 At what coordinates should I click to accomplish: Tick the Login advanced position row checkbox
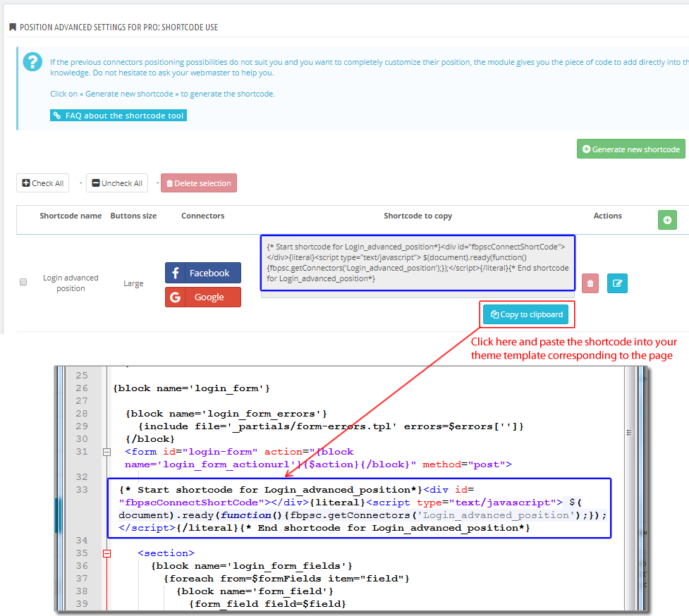pos(23,282)
